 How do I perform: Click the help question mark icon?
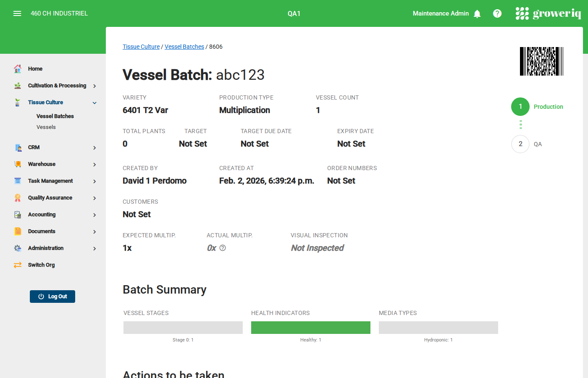pos(497,13)
